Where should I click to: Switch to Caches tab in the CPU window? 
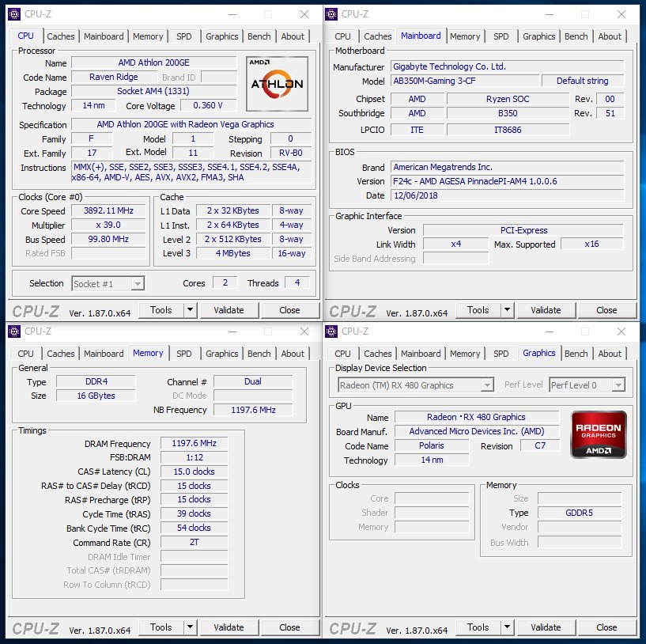(61, 36)
